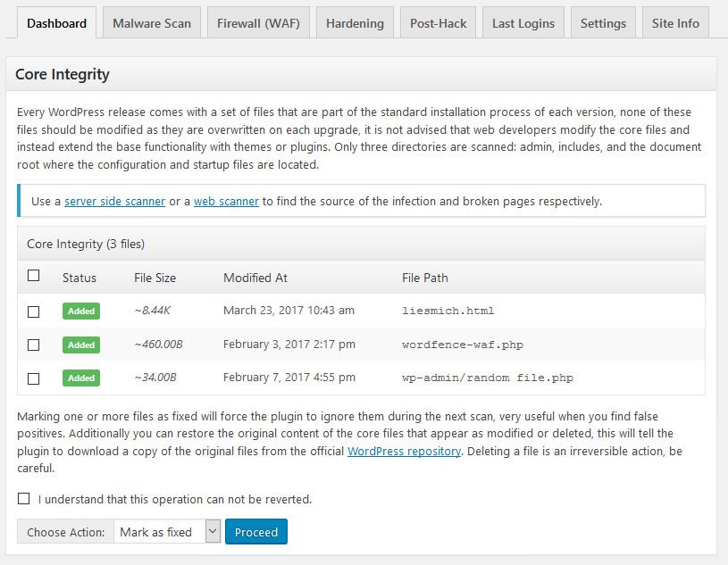Click the March 23, 2017 10:43 am date

[289, 311]
